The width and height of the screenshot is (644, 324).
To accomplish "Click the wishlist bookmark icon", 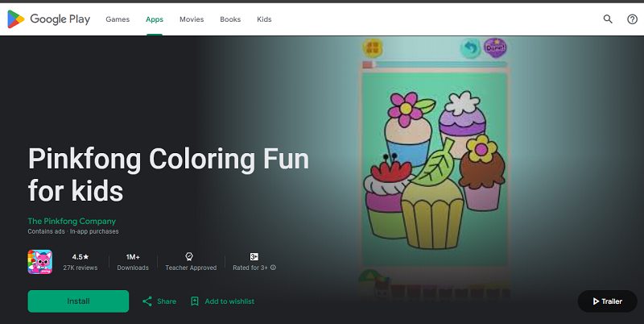I will [x=195, y=301].
